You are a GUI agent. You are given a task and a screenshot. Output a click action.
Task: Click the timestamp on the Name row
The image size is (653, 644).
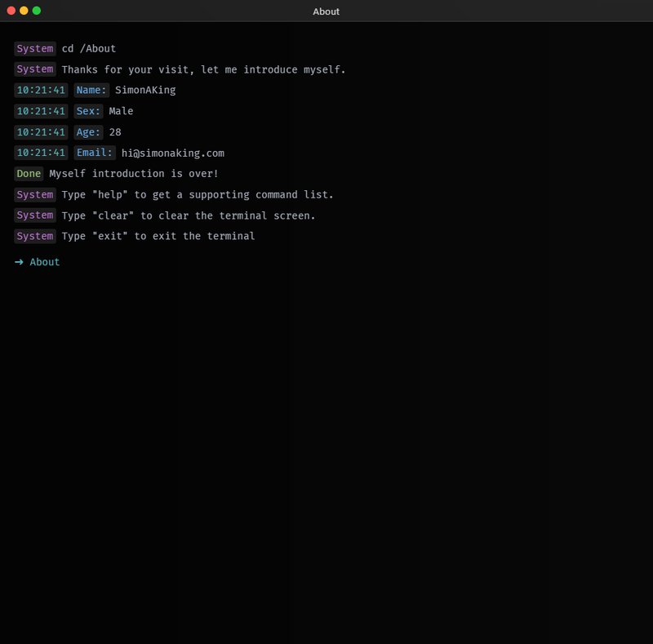(x=41, y=90)
